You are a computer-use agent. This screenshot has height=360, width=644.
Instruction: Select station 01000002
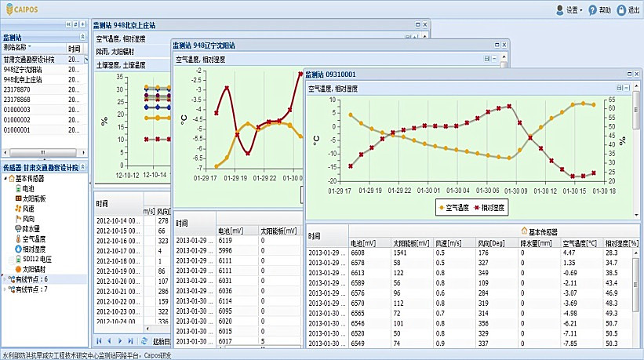(x=45, y=120)
